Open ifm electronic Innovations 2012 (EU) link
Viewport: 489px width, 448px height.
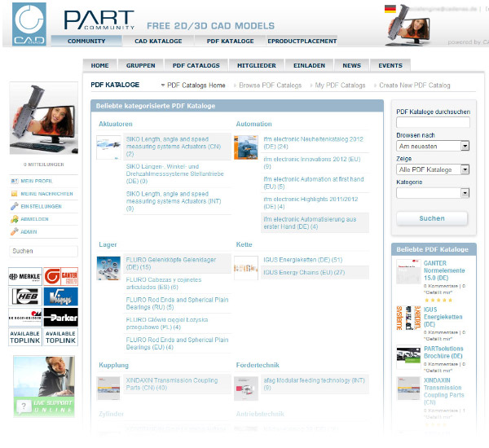tap(312, 163)
